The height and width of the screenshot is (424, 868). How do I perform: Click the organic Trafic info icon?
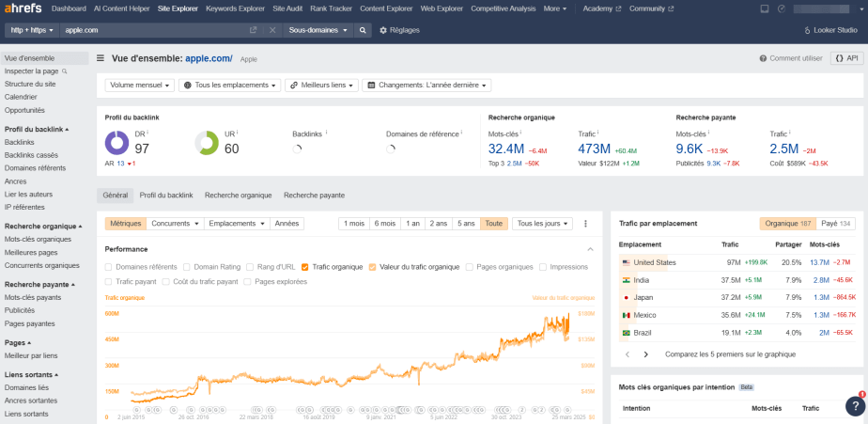pos(597,133)
